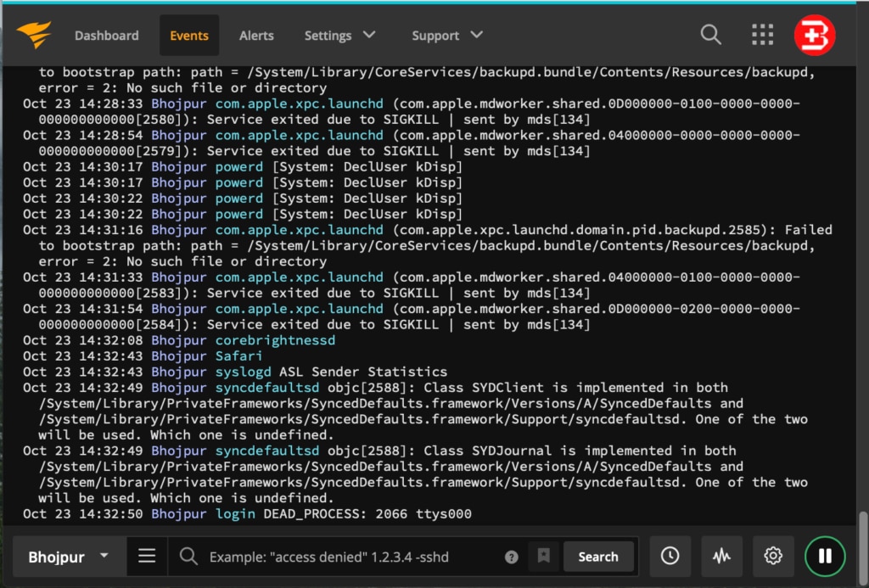Click Bhojpur host on Safari line
The image size is (869, 588).
[x=179, y=356]
